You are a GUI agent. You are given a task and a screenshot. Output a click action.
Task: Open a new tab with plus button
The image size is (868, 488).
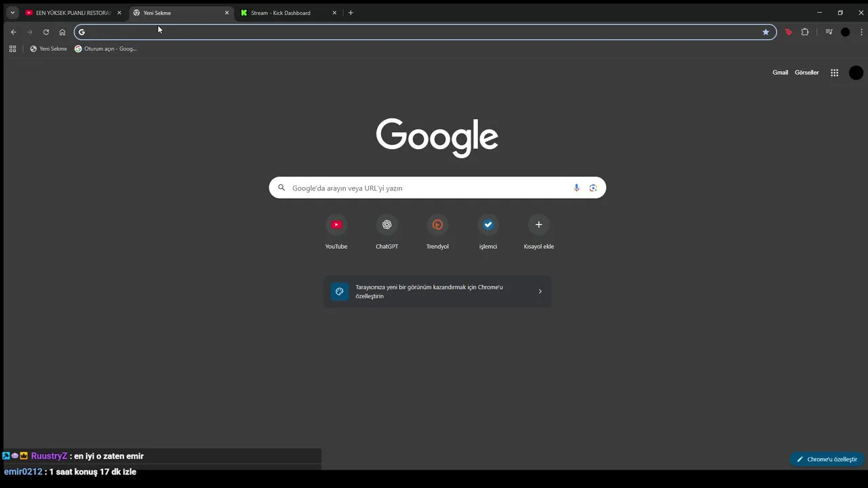[351, 13]
